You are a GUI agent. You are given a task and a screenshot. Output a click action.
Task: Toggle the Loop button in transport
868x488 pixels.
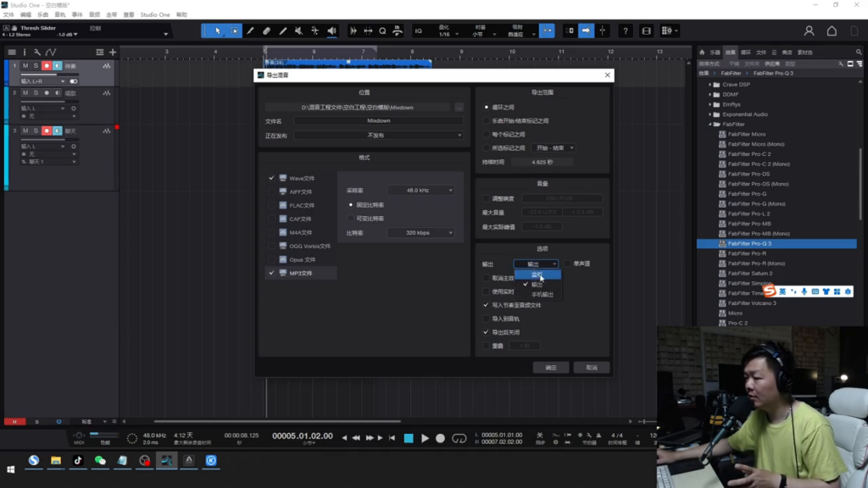(459, 438)
